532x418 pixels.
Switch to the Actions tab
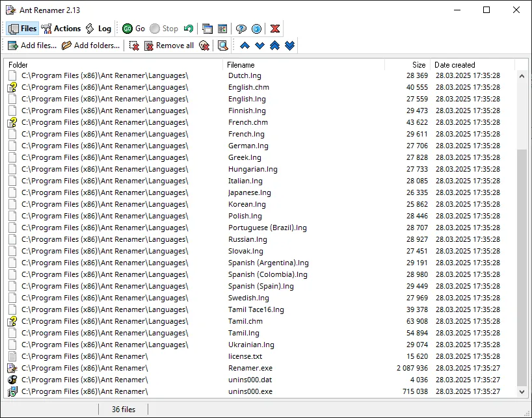coord(62,28)
